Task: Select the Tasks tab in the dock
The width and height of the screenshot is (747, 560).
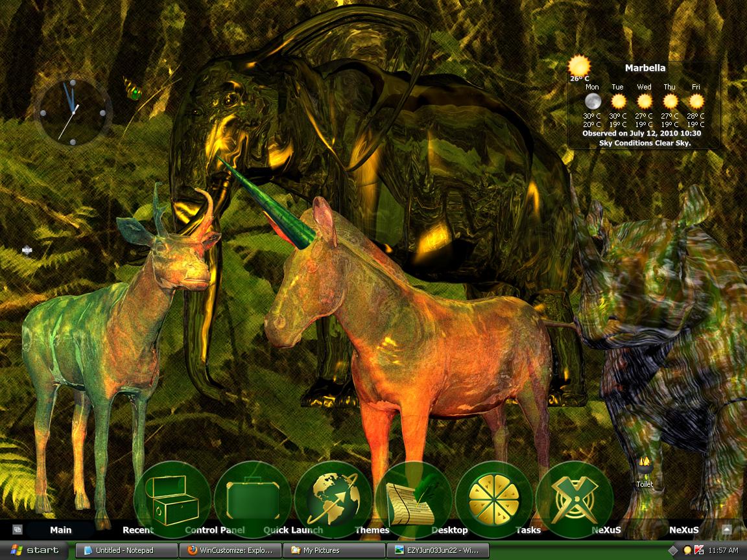Action: pyautogui.click(x=528, y=530)
